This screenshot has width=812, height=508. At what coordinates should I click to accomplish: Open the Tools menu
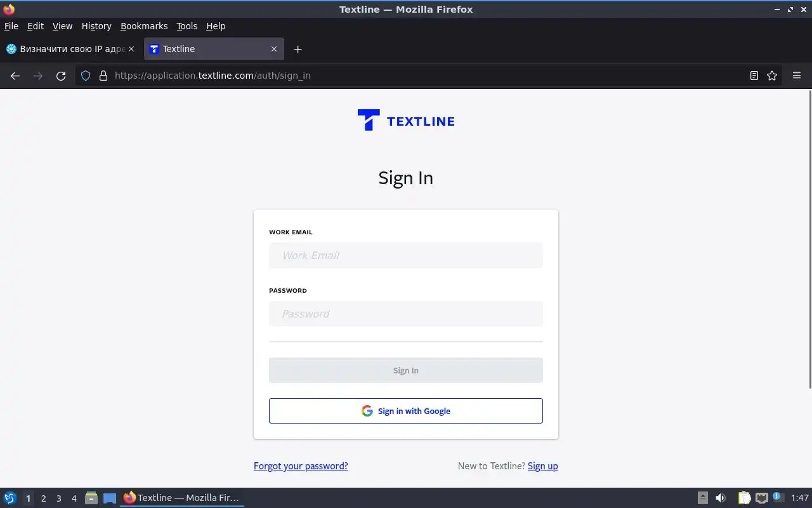tap(187, 26)
